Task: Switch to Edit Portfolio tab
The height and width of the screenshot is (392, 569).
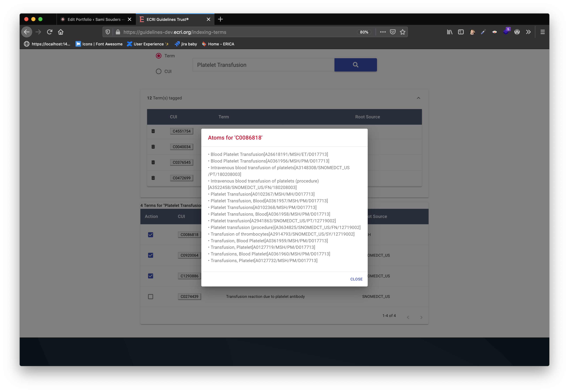Action: point(93,19)
